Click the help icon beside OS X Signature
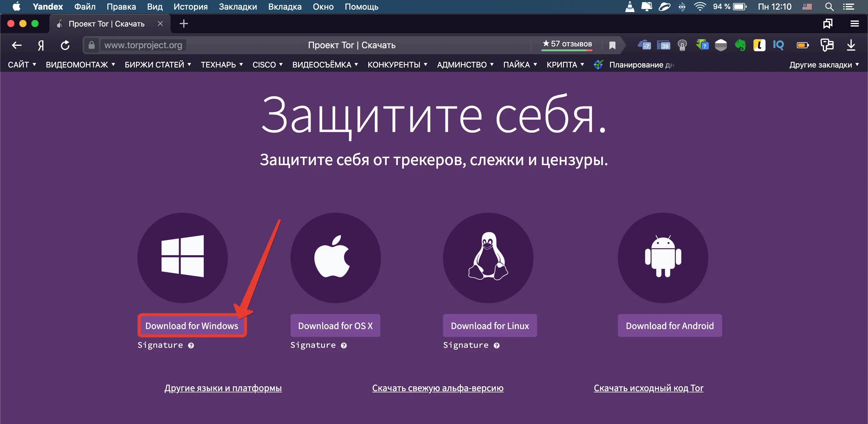 (344, 345)
